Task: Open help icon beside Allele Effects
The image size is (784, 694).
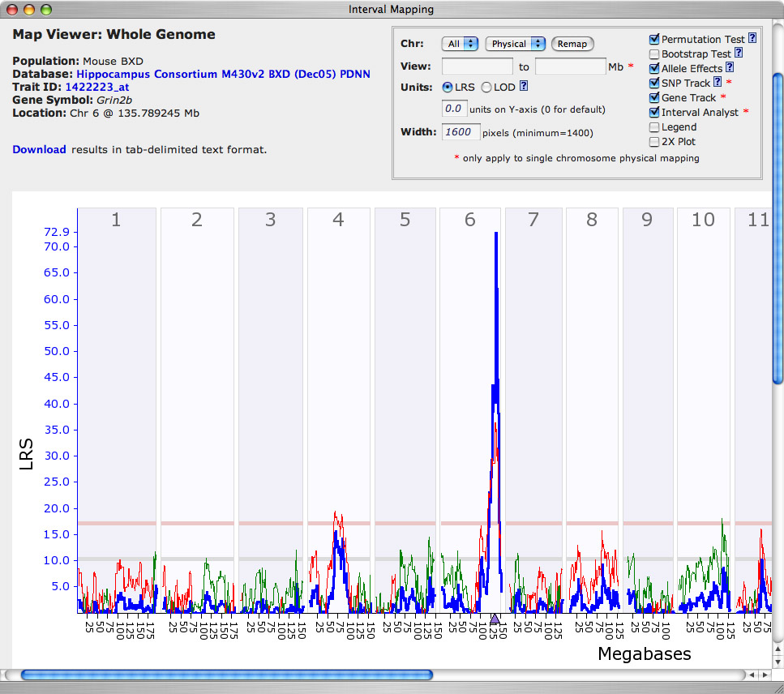Action: (x=730, y=68)
